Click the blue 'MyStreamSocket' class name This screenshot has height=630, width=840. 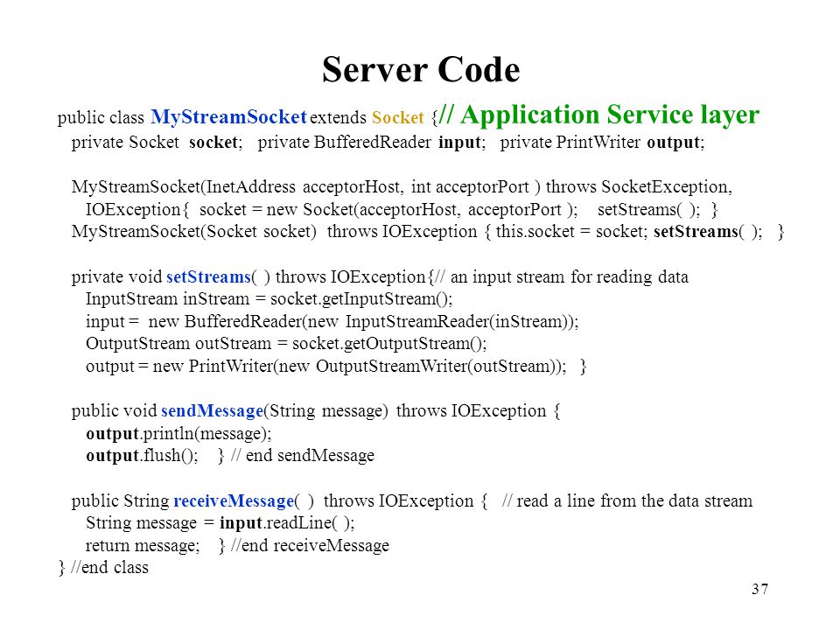(228, 116)
